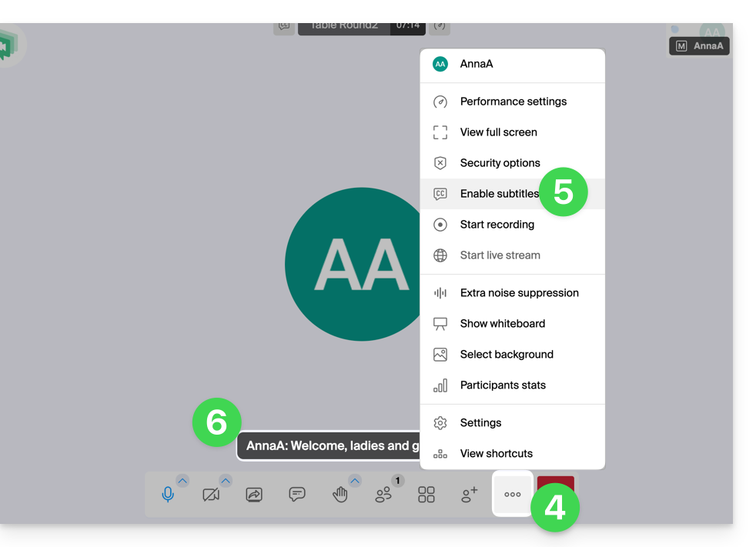The height and width of the screenshot is (547, 756).
Task: Expand video options arrow above camera
Action: point(226,481)
